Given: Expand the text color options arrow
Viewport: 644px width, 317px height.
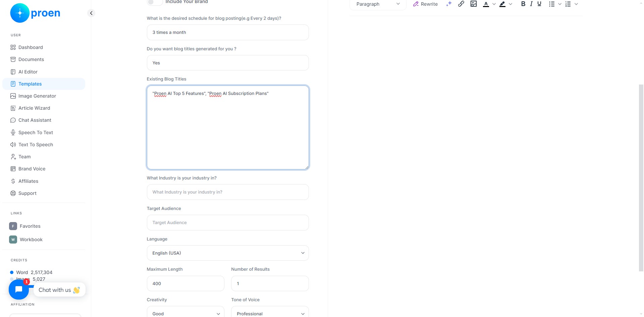Looking at the screenshot, I should pyautogui.click(x=494, y=4).
